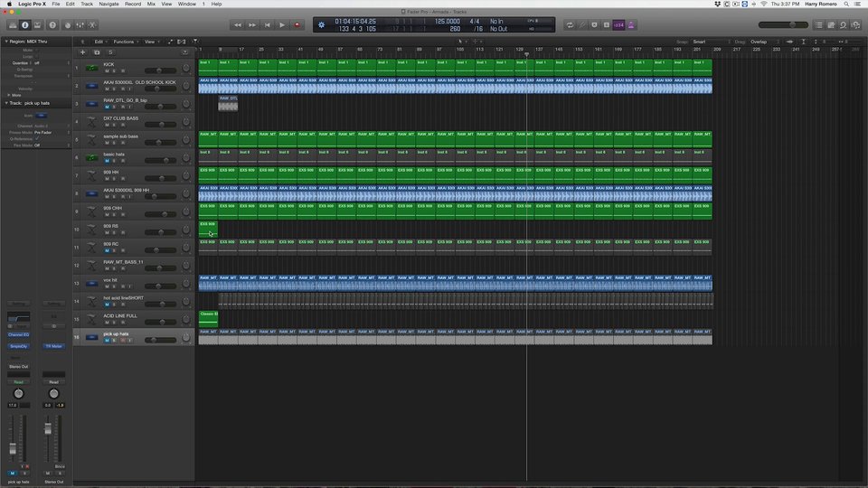Open the left-click pointer tool menu
The image size is (868, 488).
coord(462,42)
